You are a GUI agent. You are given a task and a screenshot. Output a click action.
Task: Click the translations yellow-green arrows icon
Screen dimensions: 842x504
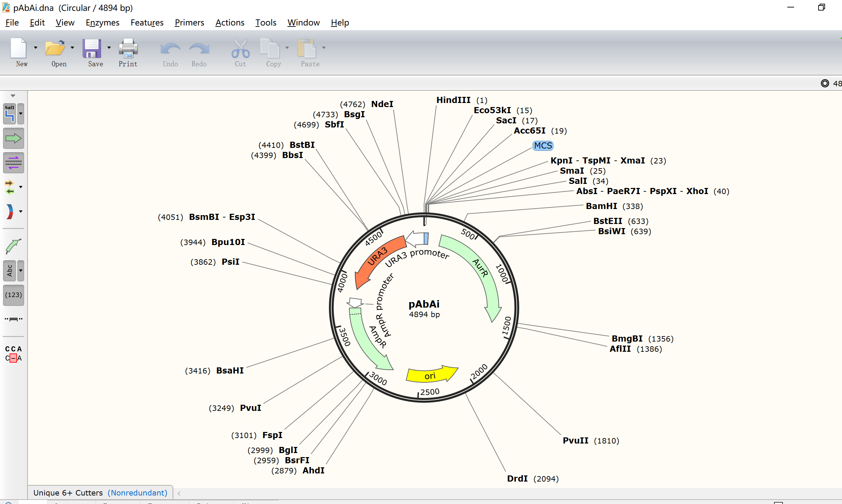coord(10,187)
